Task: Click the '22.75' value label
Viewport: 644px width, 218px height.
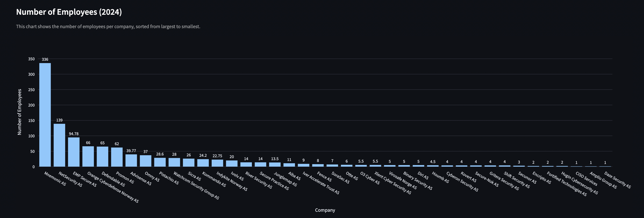Action: (217, 156)
